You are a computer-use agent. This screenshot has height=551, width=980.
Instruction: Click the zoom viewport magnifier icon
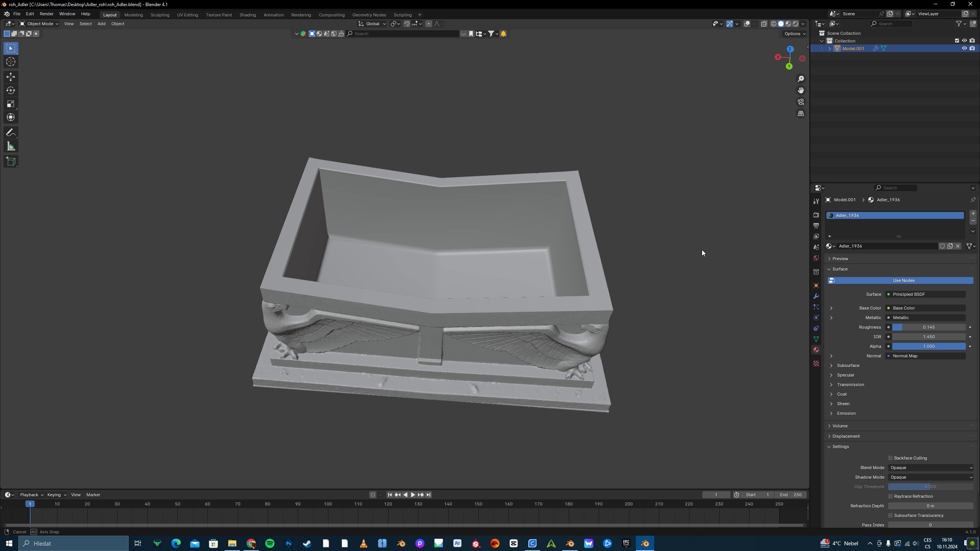click(801, 79)
